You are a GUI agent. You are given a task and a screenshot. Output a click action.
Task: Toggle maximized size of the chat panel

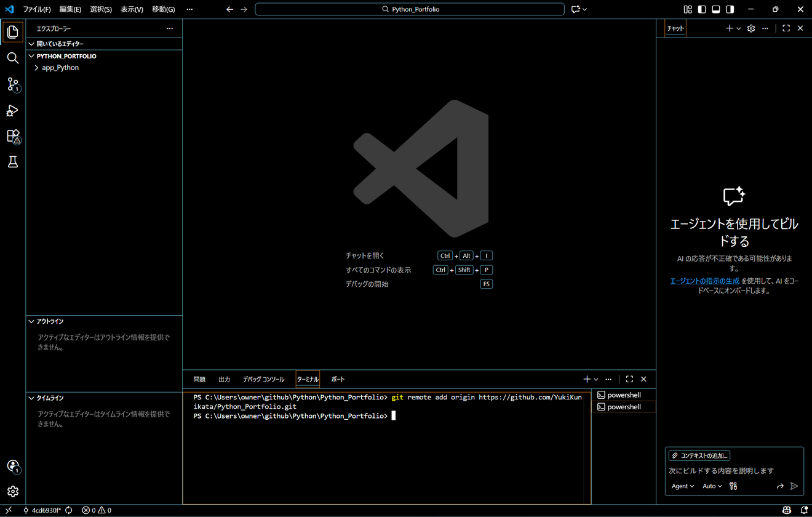(786, 28)
